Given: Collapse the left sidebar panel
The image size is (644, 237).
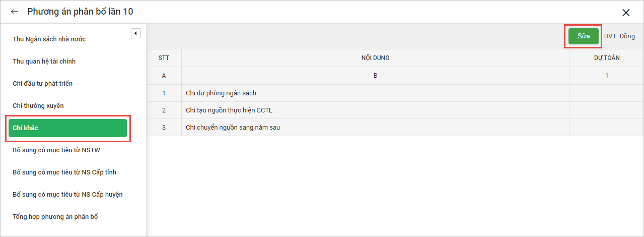Looking at the screenshot, I should coord(135,33).
